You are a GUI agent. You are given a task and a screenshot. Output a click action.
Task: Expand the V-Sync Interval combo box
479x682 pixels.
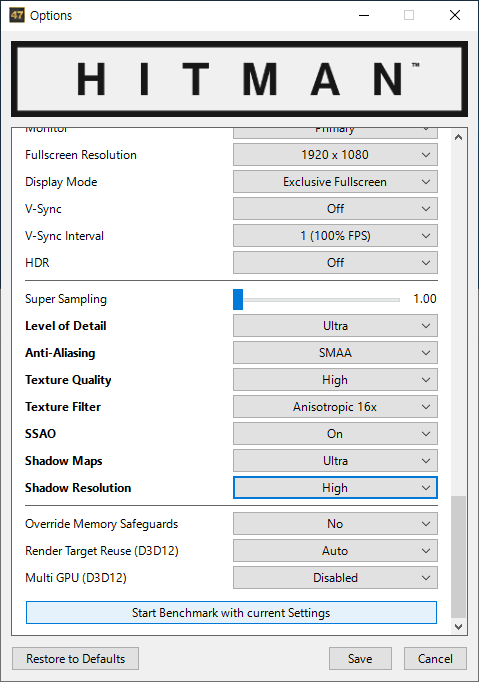[x=335, y=236]
